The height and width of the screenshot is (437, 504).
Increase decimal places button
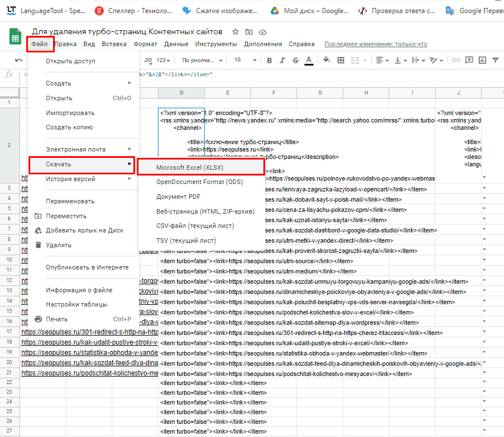coord(148,60)
